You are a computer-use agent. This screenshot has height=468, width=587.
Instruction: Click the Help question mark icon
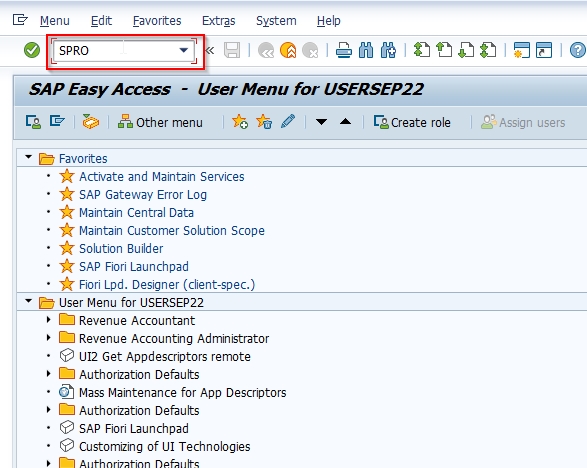coord(578,50)
